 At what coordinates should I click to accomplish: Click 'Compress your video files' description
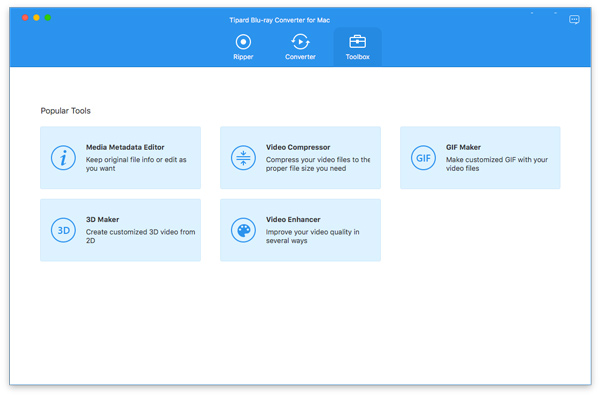pos(318,164)
